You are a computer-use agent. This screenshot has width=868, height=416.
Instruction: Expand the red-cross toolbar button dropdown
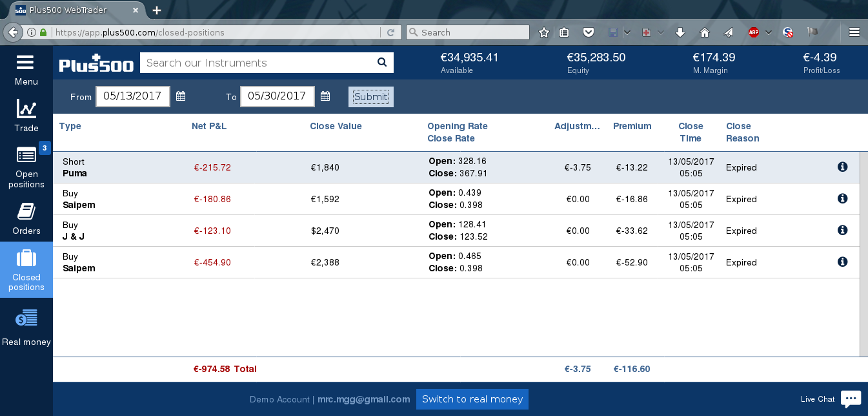point(661,32)
